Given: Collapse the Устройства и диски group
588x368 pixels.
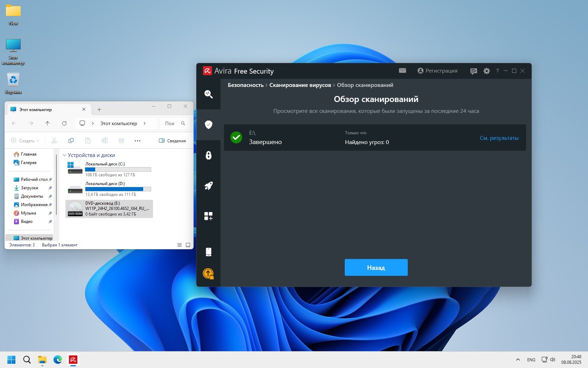Looking at the screenshot, I should click(64, 155).
